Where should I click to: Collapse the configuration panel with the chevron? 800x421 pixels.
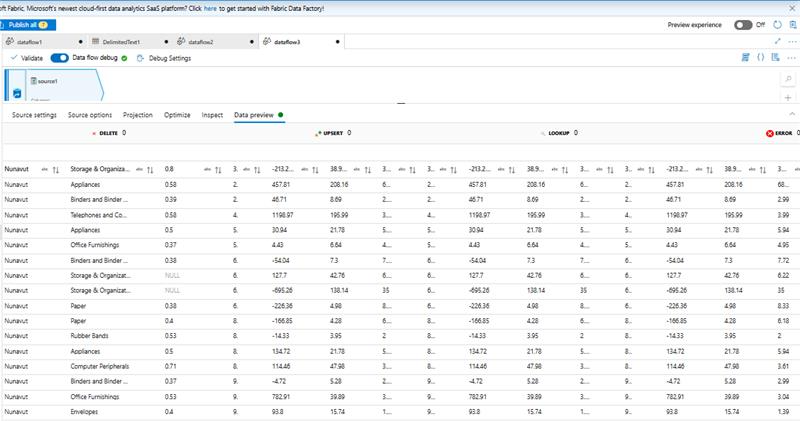coord(792,114)
